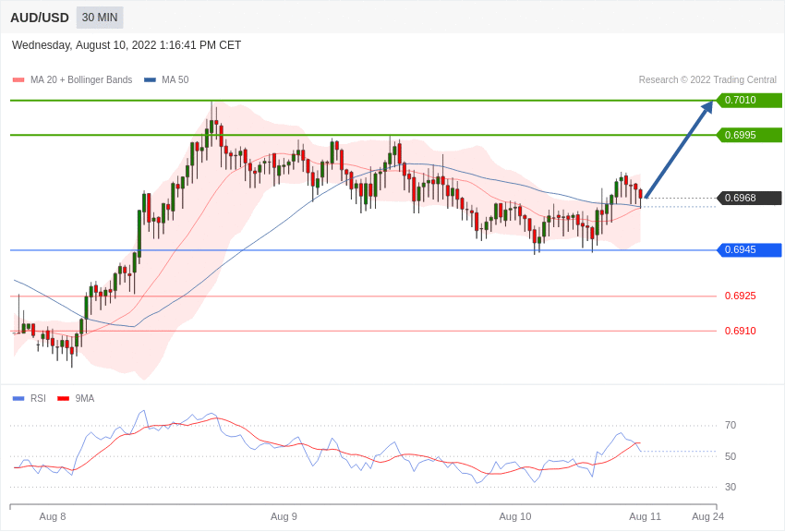This screenshot has height=532, width=785.
Task: Click the Aug 10 date axis label
Action: pos(515,516)
